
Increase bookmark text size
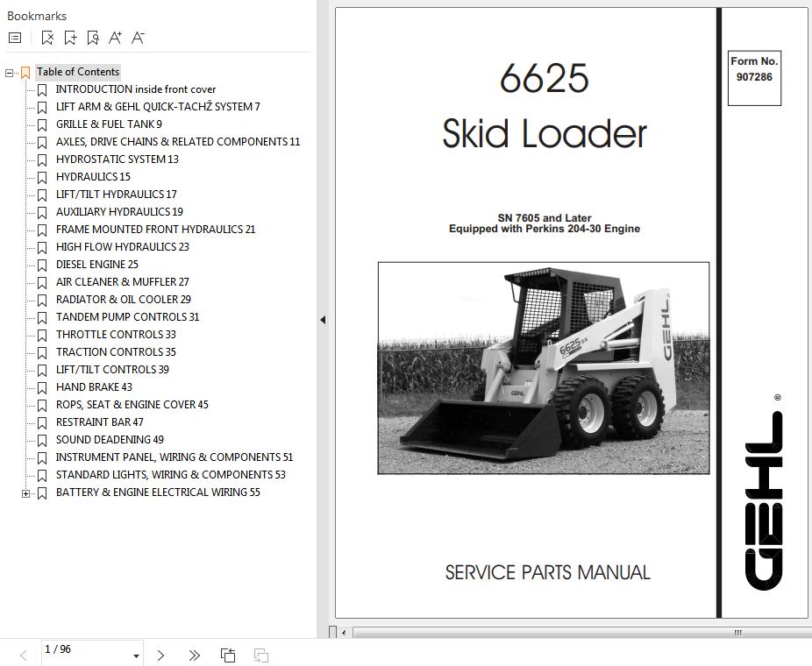click(x=115, y=38)
